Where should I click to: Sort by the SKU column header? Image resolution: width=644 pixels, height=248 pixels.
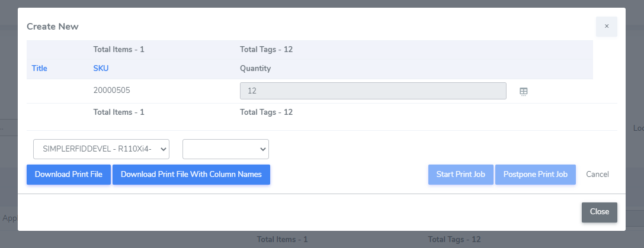coord(101,68)
